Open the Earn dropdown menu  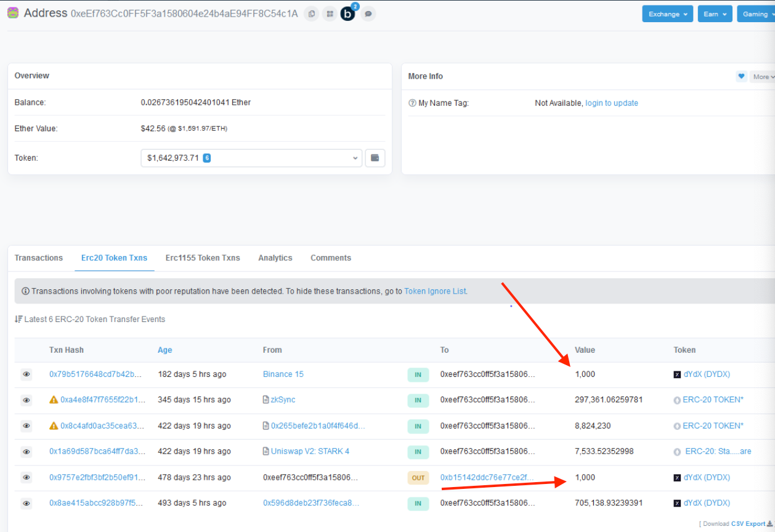click(x=715, y=14)
